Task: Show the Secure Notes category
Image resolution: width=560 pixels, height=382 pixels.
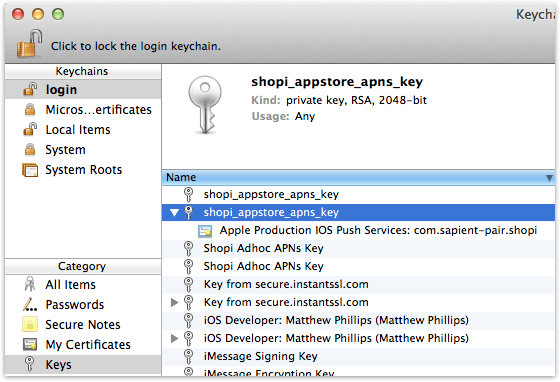Action: (x=83, y=325)
